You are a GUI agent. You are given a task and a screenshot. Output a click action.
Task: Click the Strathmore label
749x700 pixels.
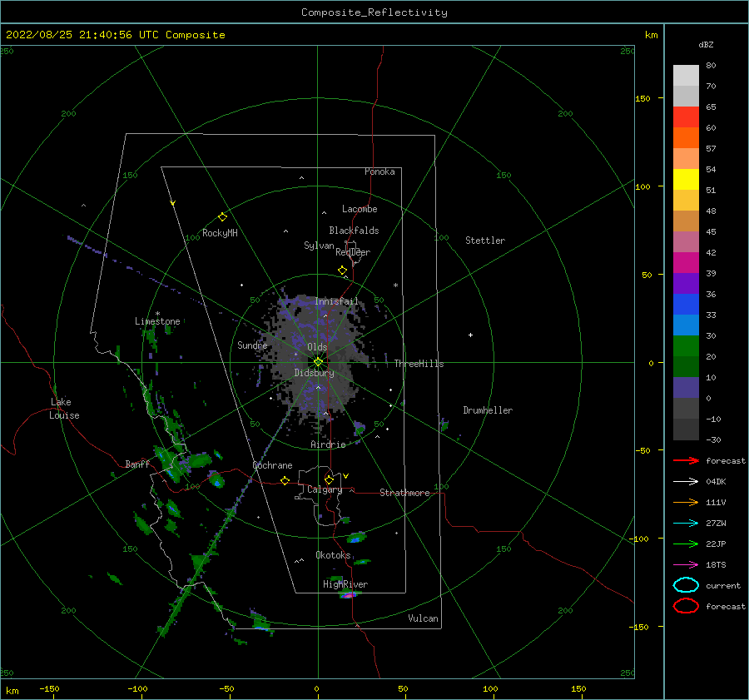tap(404, 493)
